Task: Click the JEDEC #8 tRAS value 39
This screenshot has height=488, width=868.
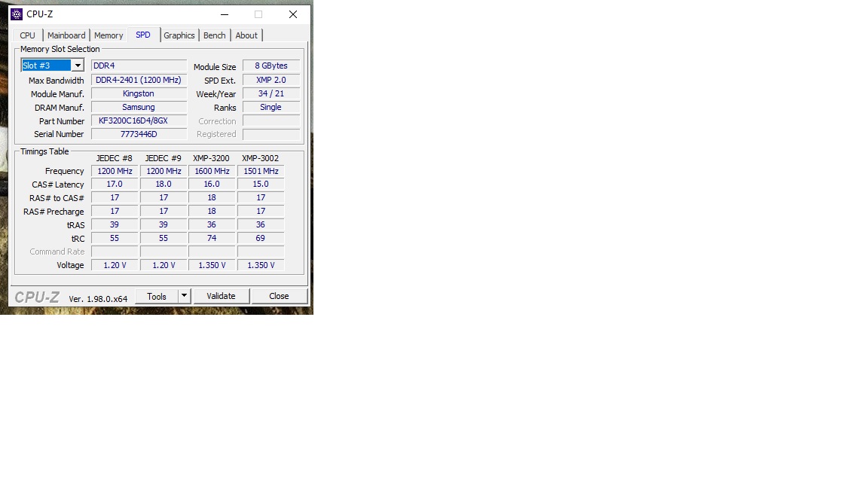Action: point(115,224)
